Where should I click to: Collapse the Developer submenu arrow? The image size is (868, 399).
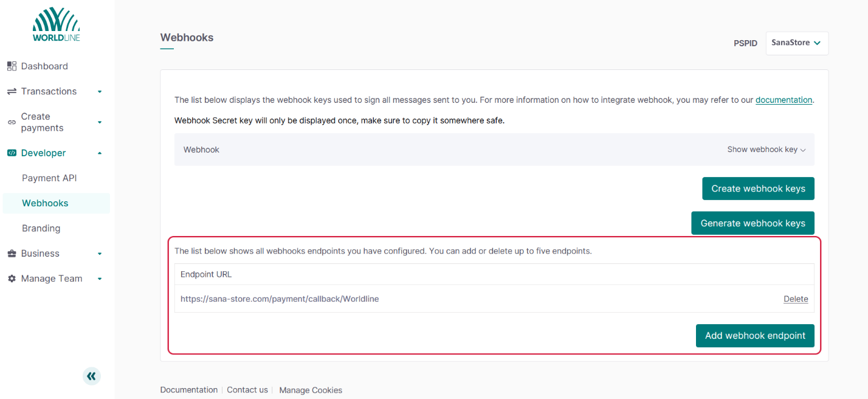100,153
